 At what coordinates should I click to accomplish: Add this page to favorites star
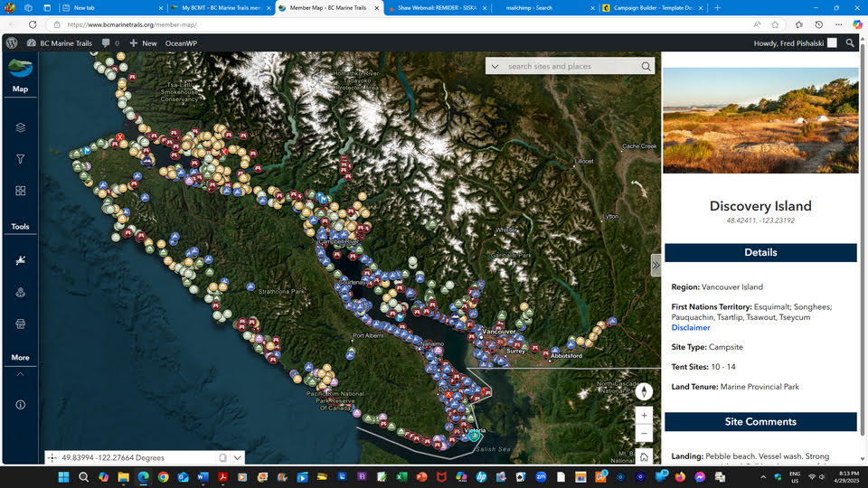coord(775,24)
